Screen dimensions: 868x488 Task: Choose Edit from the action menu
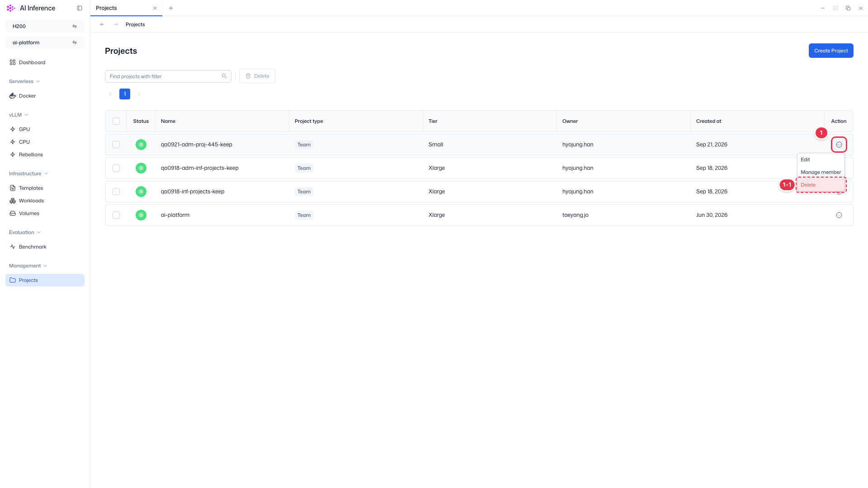[x=821, y=160]
